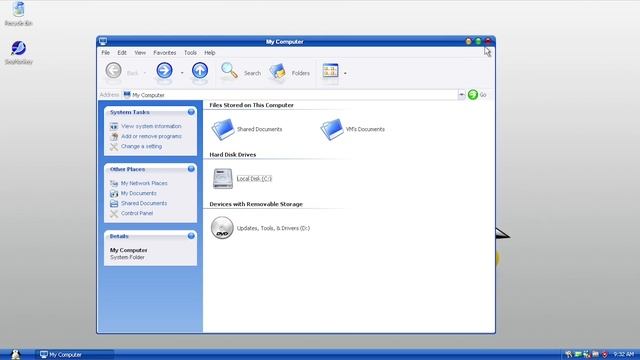Collapse the Details panel
Screen dimensions: 640x360
[191, 236]
